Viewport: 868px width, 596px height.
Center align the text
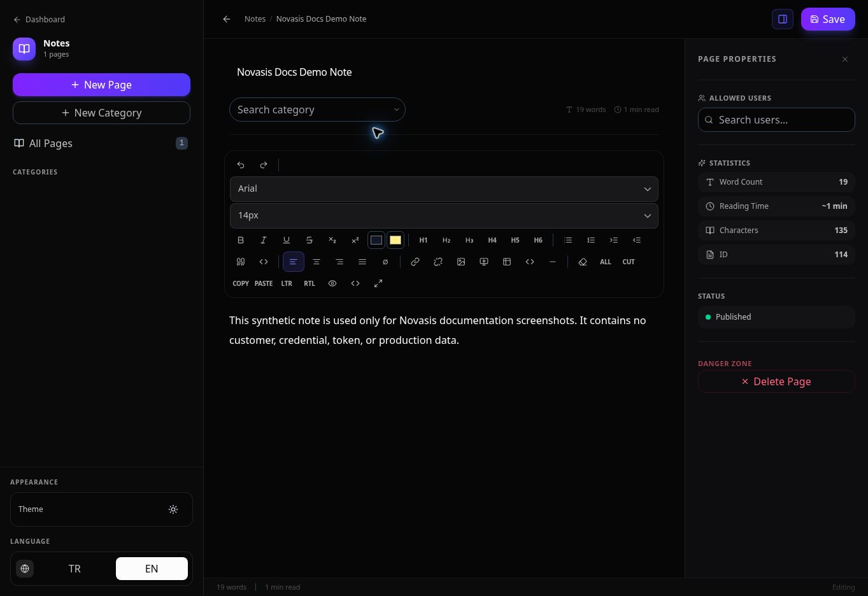pos(317,262)
